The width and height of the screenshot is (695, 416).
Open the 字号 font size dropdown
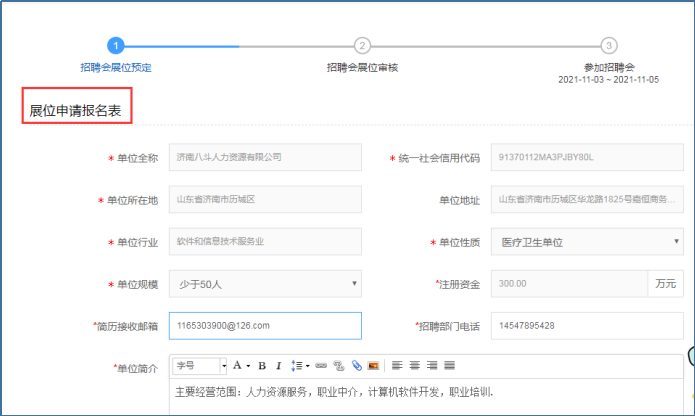(200, 365)
